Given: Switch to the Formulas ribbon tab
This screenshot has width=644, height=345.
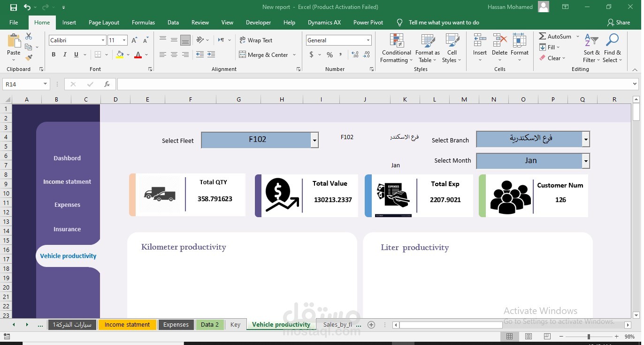Looking at the screenshot, I should (x=143, y=22).
